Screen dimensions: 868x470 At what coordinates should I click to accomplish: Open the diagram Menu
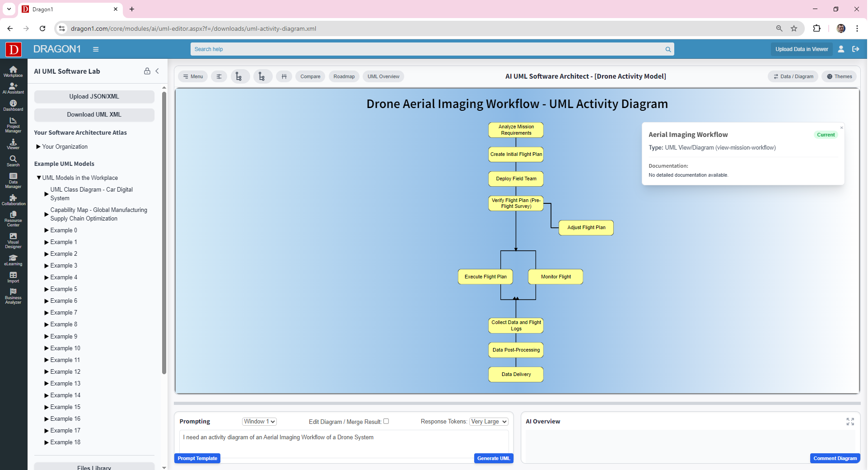[193, 76]
